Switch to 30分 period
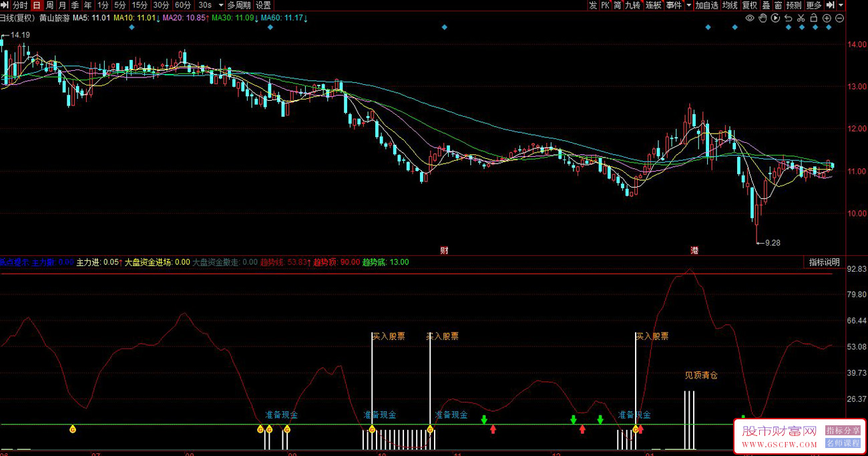Image resolution: width=868 pixels, height=456 pixels. 161,5
